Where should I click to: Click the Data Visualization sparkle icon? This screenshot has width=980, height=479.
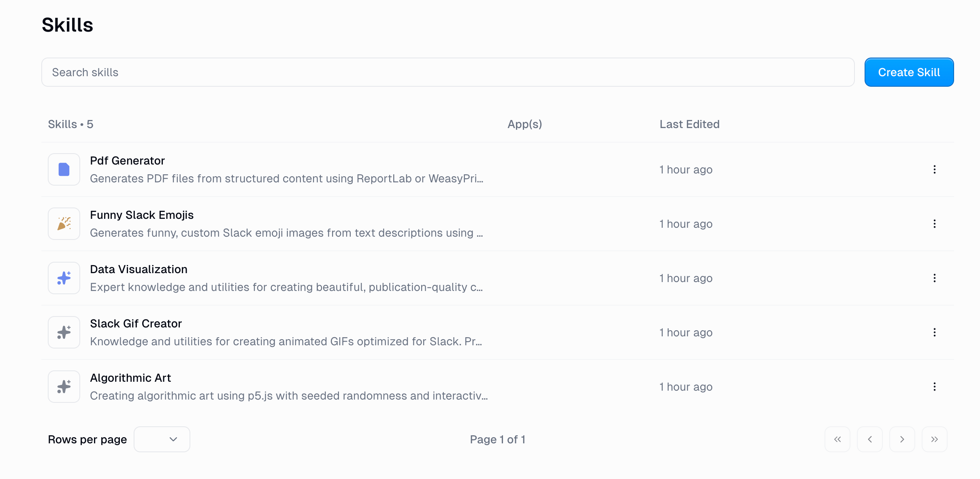64,278
